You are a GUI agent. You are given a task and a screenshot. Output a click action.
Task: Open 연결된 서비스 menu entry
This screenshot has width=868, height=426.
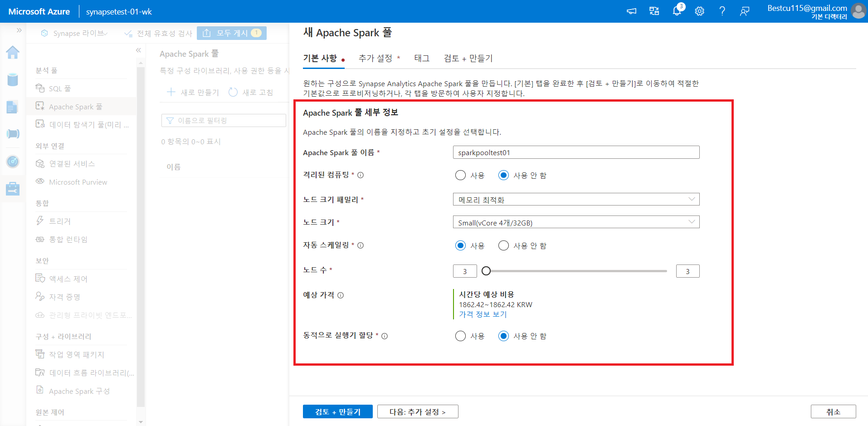[x=81, y=164]
